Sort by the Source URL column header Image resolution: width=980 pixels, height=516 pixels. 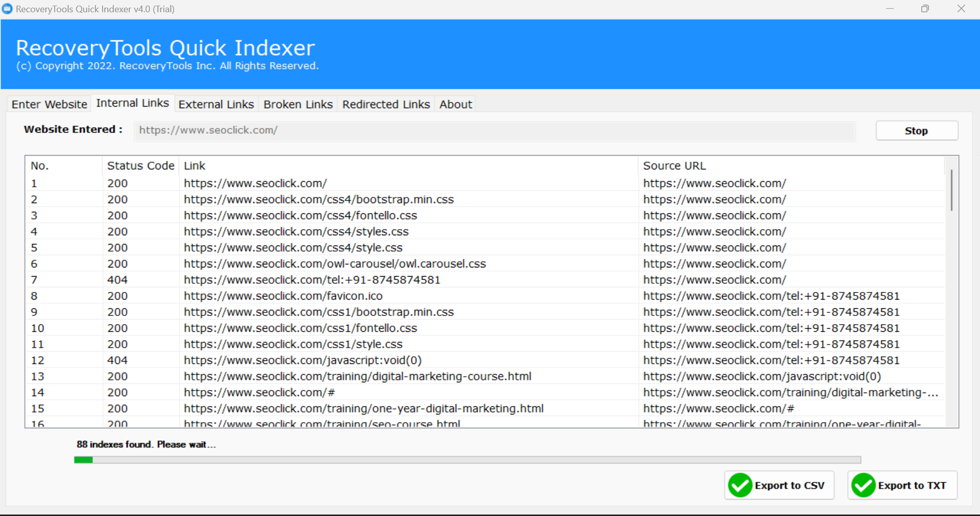point(791,166)
